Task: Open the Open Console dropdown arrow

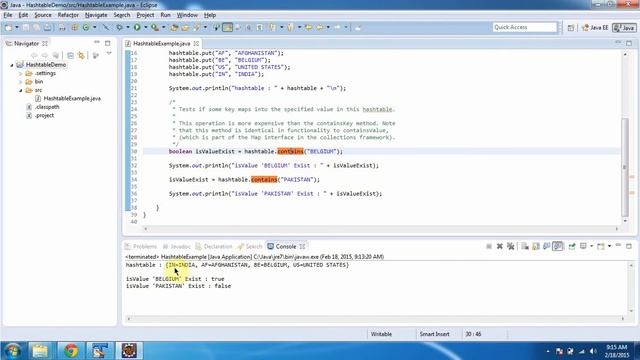Action: (x=609, y=246)
